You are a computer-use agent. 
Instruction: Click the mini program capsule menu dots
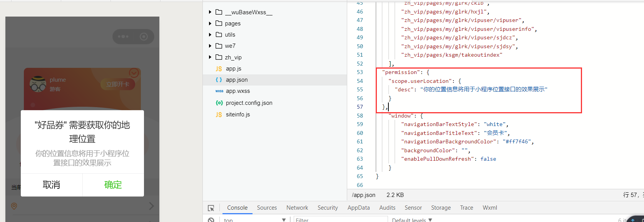[x=123, y=37]
